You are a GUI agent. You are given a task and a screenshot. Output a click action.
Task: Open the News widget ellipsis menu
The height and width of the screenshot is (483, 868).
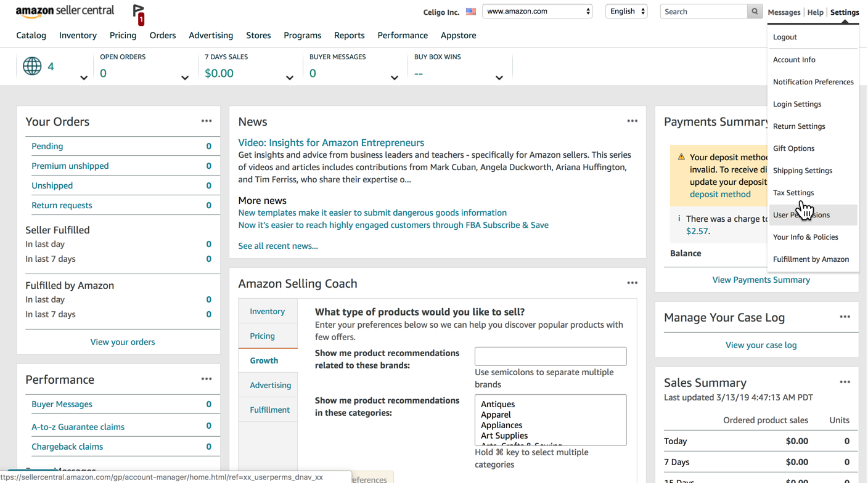click(x=632, y=121)
